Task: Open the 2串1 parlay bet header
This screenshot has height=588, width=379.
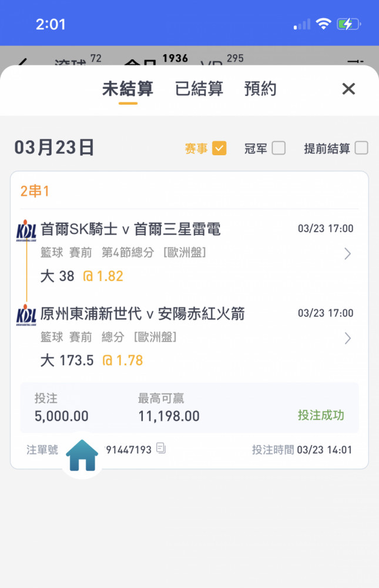Action: [35, 191]
